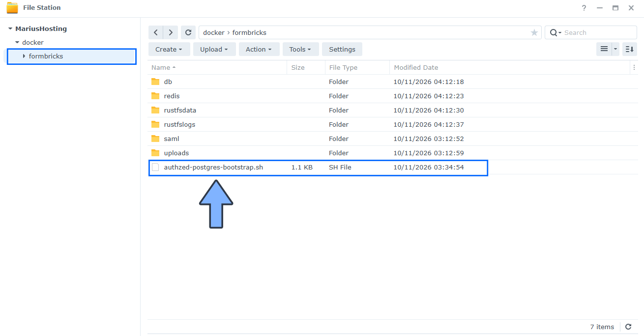Go forward with the right arrow button
Screen dimensions: 644x336
[x=171, y=32]
